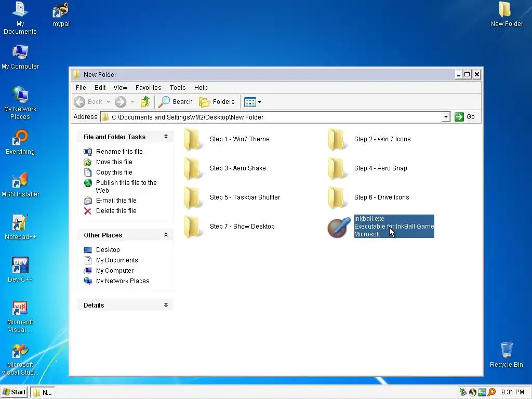Viewport: 532px width, 399px height.
Task: Click the Go button
Action: [465, 117]
